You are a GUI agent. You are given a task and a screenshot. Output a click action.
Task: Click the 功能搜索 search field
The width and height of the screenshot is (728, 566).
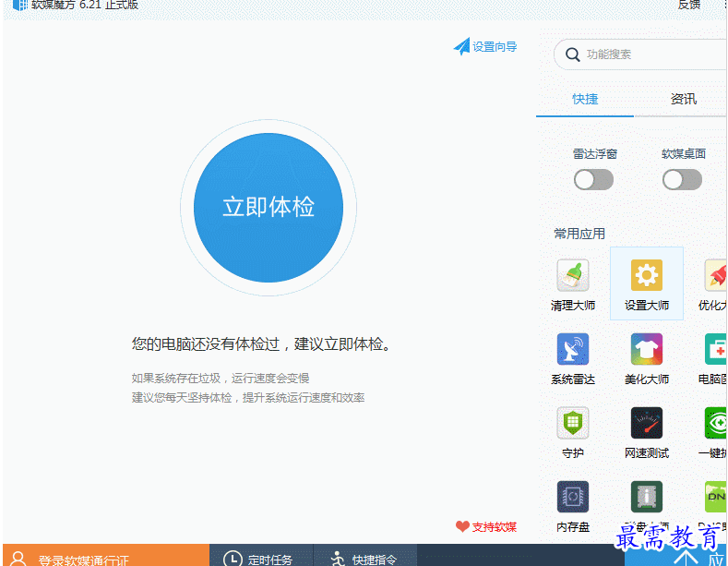(640, 54)
